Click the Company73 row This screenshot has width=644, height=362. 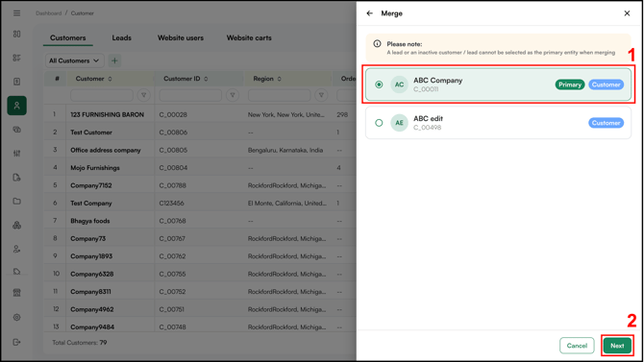point(200,238)
